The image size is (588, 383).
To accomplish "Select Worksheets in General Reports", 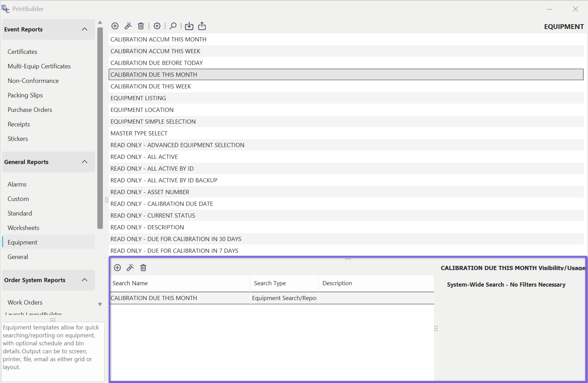I will coord(23,228).
